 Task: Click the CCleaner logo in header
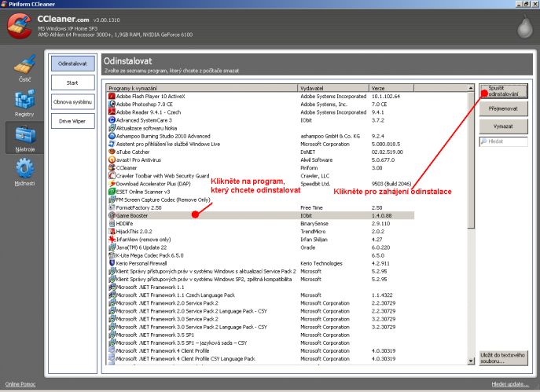(x=20, y=26)
